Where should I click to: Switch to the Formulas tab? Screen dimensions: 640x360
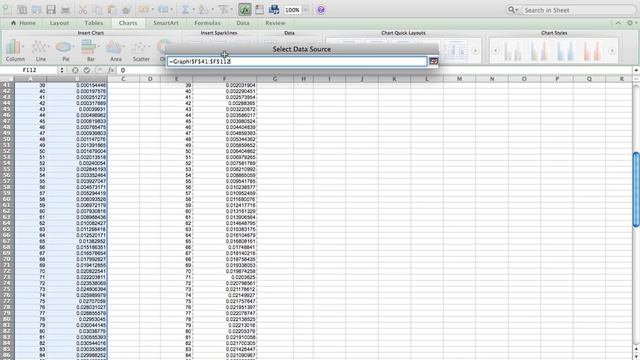click(207, 23)
